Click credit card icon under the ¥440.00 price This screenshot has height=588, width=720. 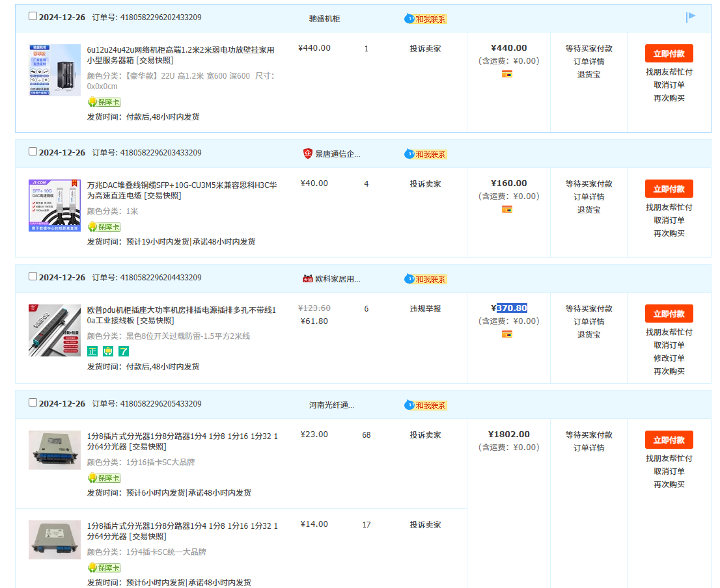pos(507,74)
